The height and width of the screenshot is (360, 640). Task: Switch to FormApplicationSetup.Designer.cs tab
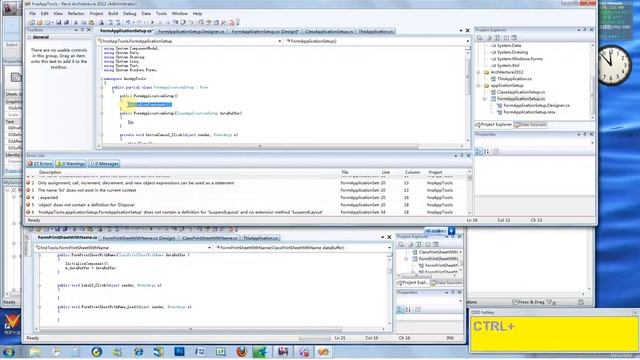point(191,31)
